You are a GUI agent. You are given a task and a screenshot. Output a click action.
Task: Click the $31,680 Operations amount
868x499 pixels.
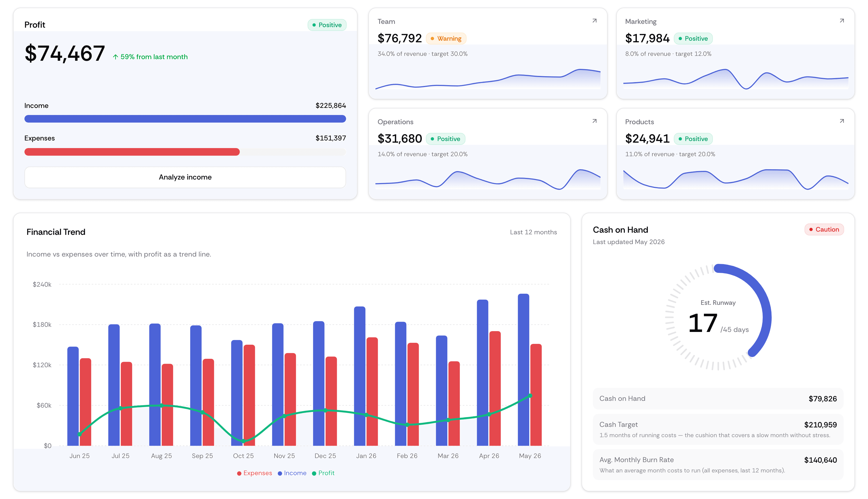pyautogui.click(x=400, y=139)
